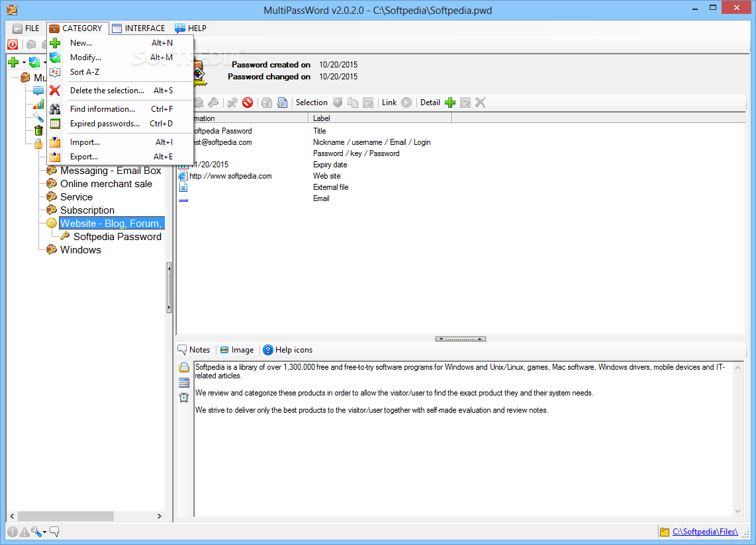Viewport: 756px width, 545px height.
Task: Select the Password / key / Password row
Action: pyautogui.click(x=356, y=153)
